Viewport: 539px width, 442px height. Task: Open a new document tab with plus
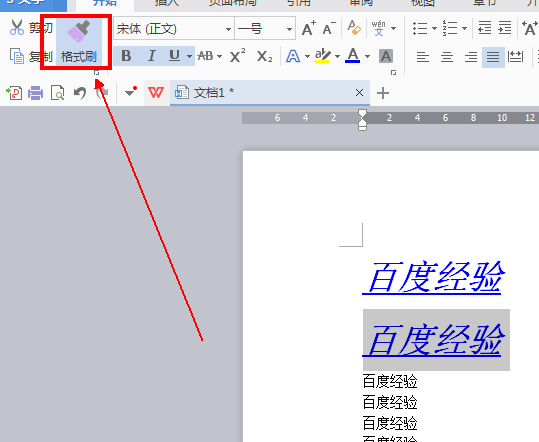click(x=383, y=93)
